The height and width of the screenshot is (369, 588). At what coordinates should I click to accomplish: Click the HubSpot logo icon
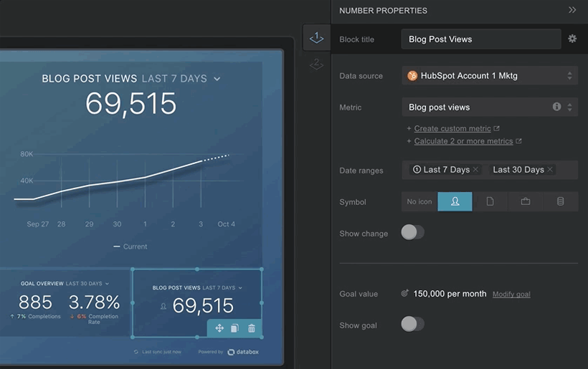[x=412, y=76]
